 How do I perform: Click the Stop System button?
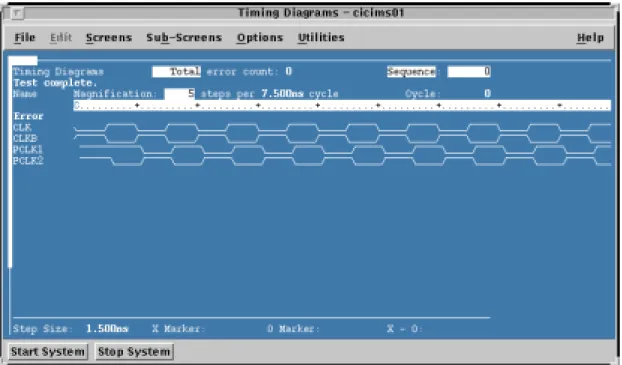(x=134, y=352)
